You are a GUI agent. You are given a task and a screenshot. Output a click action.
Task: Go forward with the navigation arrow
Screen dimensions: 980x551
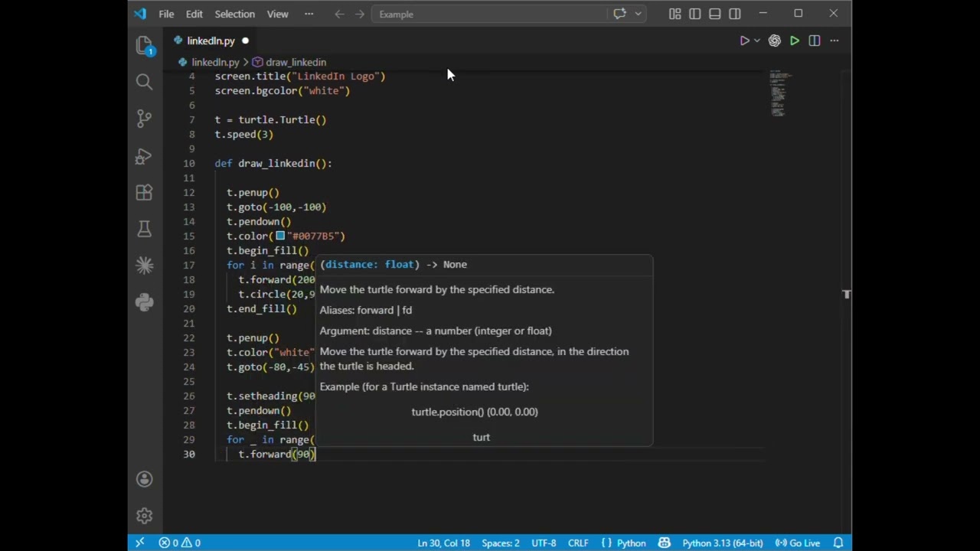360,14
